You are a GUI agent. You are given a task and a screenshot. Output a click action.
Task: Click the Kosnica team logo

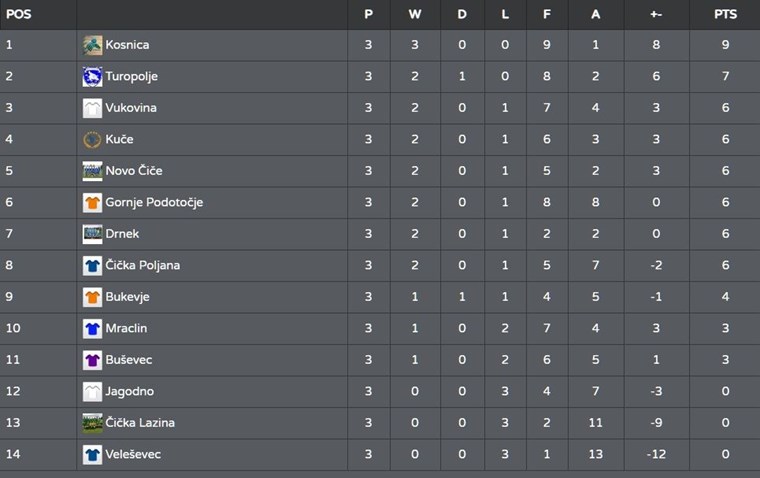[x=92, y=45]
